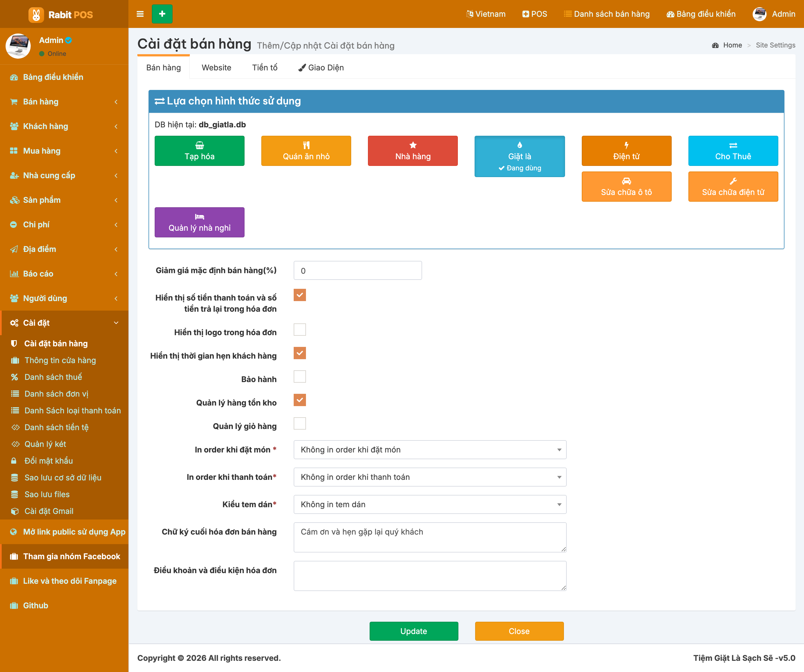804x672 pixels.
Task: Select the Sửa chữa ô tô button
Action: 626,187
